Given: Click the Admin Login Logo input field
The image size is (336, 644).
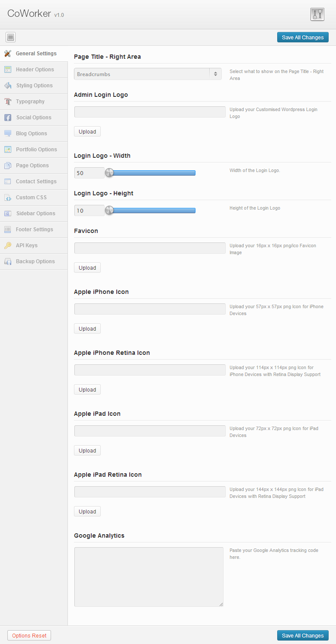Looking at the screenshot, I should coord(150,112).
